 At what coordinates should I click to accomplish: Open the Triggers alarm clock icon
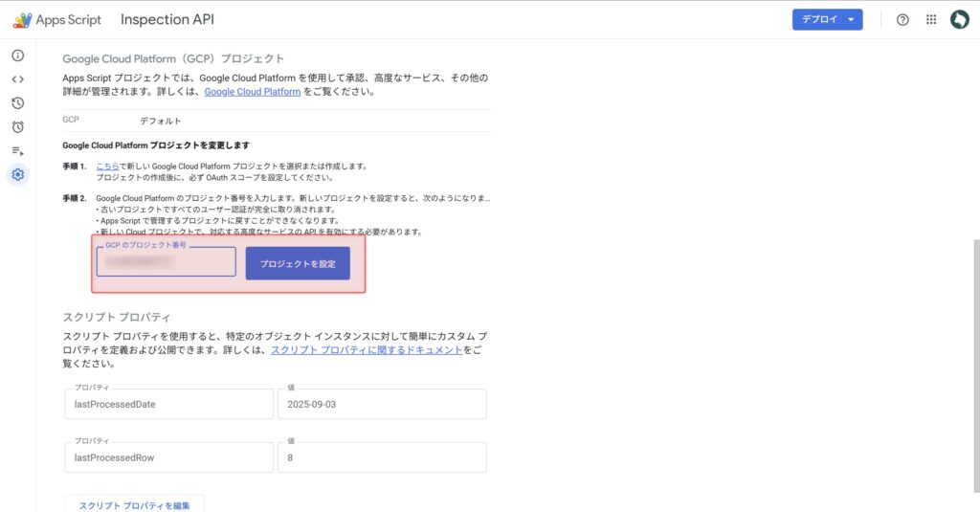pos(17,126)
